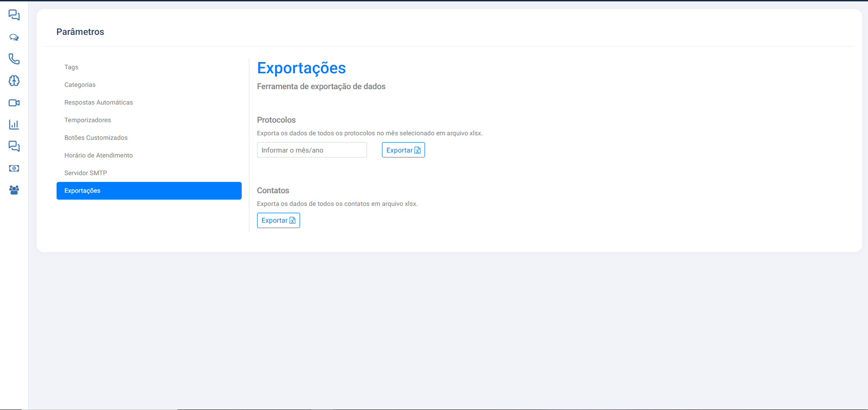Click the single speech bubble chat icon
The image size is (868, 410).
pyautogui.click(x=14, y=37)
